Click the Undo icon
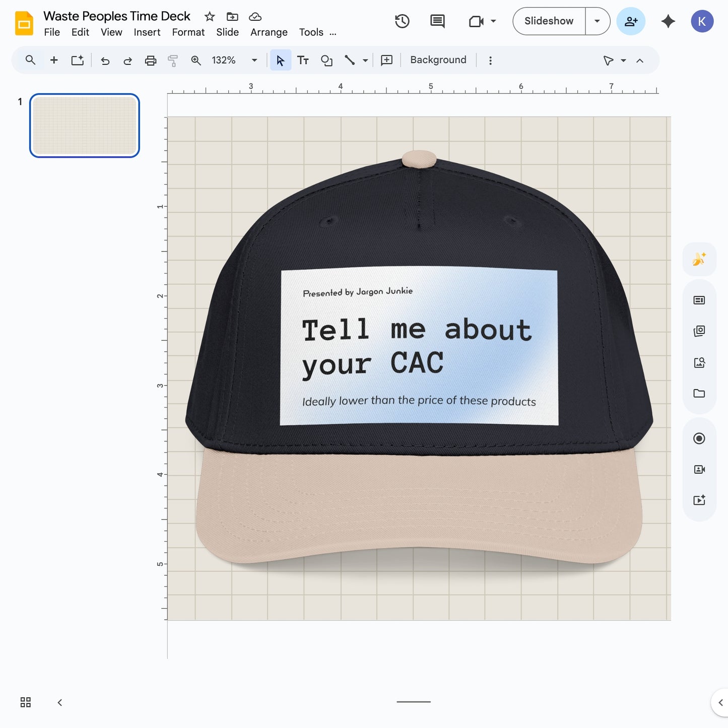The height and width of the screenshot is (728, 728). pyautogui.click(x=105, y=60)
